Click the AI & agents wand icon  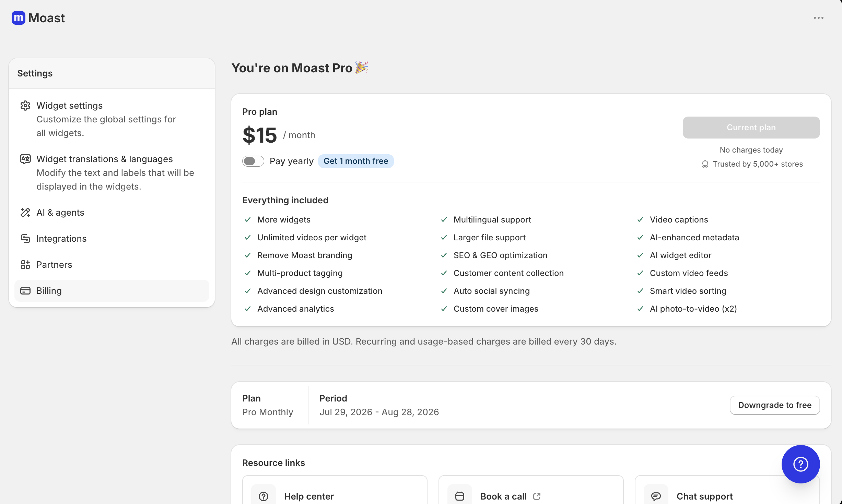coord(25,213)
